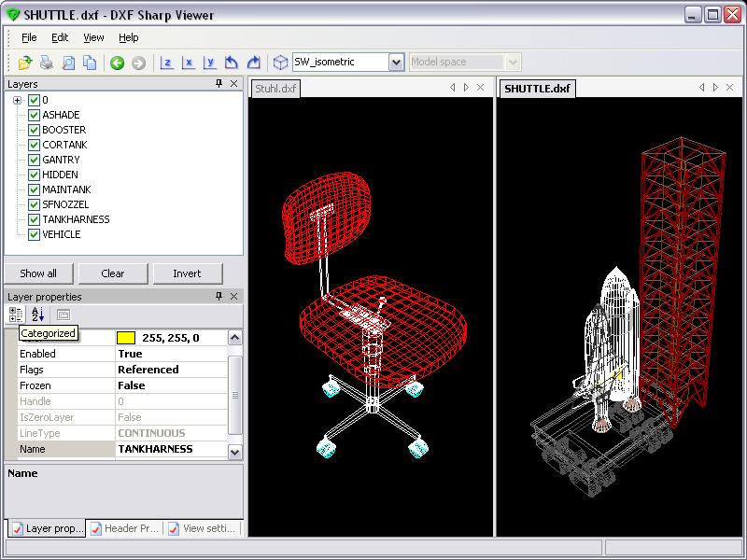The image size is (747, 560).
Task: Expand the layer 0 tree node
Action: 17,100
